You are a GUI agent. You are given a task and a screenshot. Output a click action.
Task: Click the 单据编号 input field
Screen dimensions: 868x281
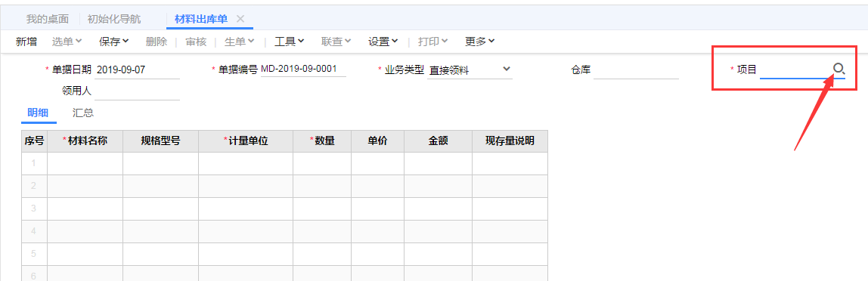click(303, 69)
